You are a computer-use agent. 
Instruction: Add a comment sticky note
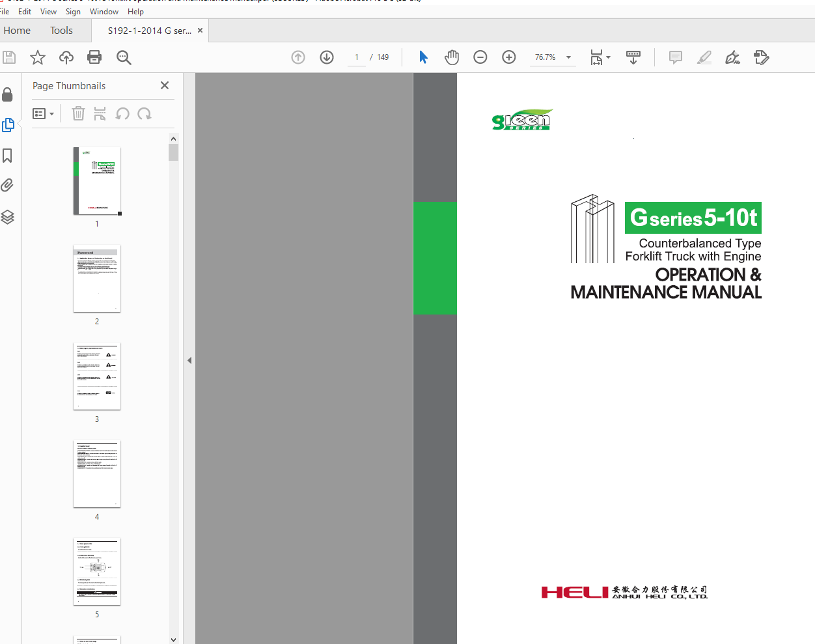click(x=676, y=57)
